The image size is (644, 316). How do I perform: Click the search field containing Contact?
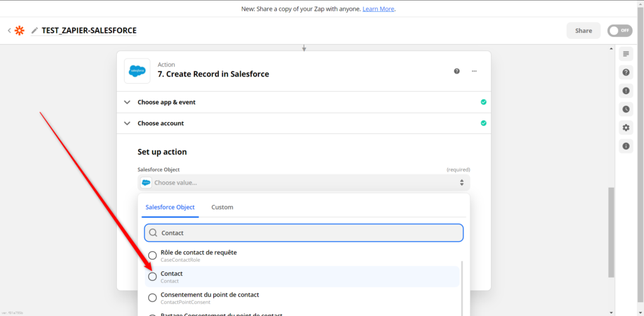coord(304,233)
